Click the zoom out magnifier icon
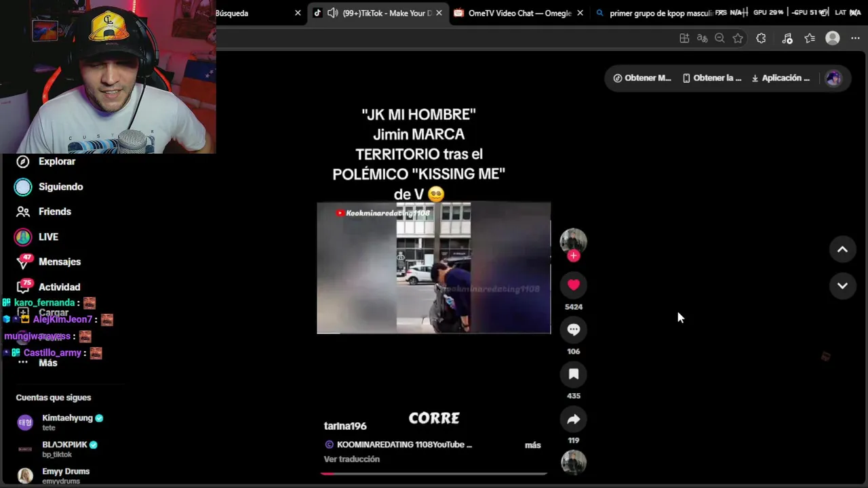The height and width of the screenshot is (488, 868). click(x=719, y=39)
